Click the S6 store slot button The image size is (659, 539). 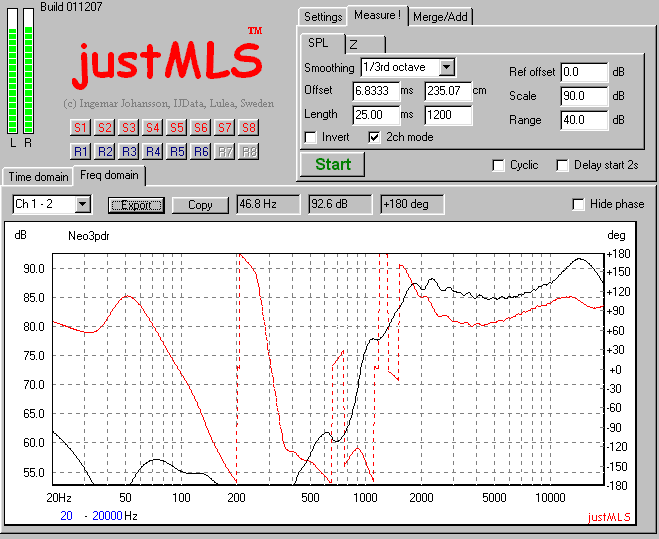coord(200,127)
